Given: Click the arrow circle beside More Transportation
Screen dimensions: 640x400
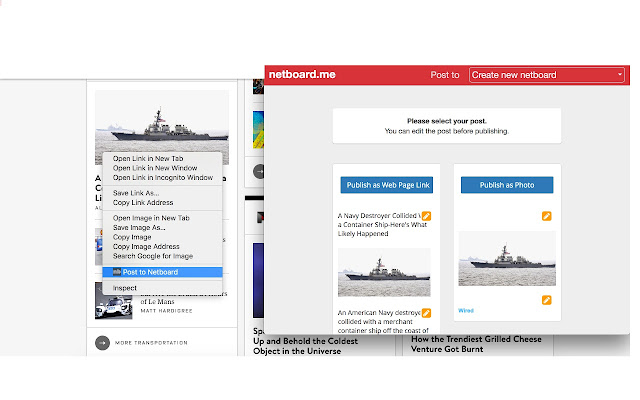Looking at the screenshot, I should [x=102, y=343].
